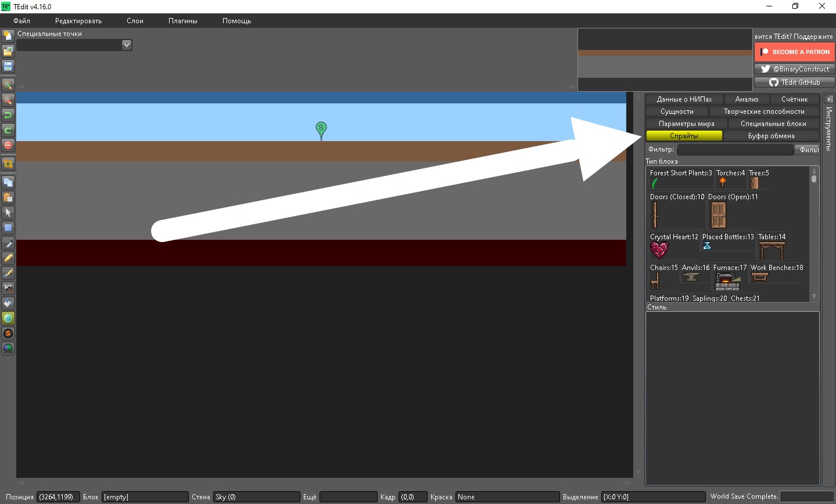Image resolution: width=836 pixels, height=504 pixels.
Task: Open the Редактировать menu
Action: pyautogui.click(x=78, y=21)
